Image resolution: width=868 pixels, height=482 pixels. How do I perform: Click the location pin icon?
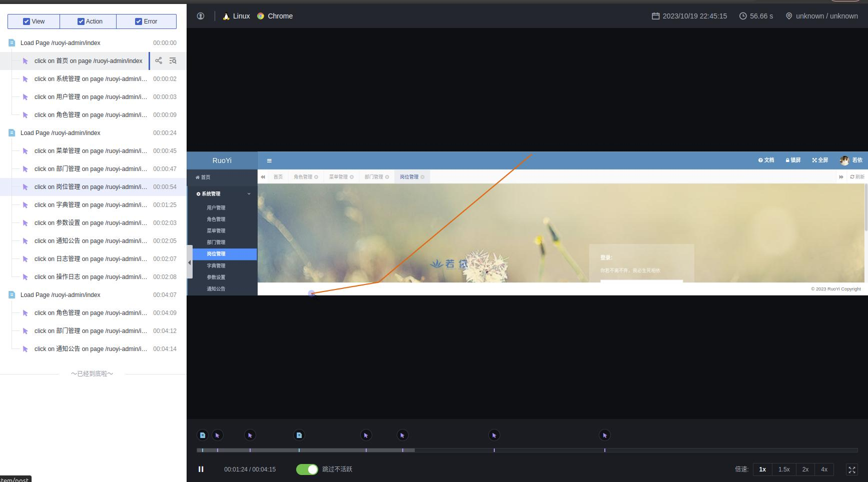(789, 16)
